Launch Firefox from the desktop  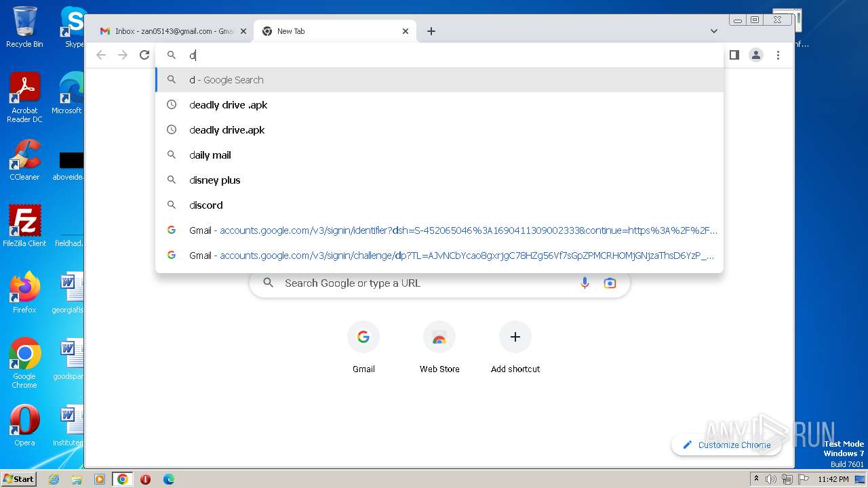tap(24, 293)
